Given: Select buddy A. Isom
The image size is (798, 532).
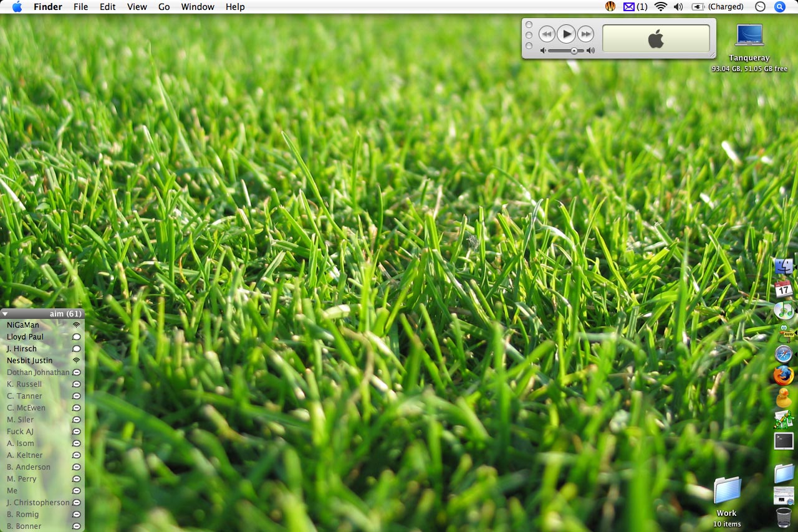Looking at the screenshot, I should [42, 444].
